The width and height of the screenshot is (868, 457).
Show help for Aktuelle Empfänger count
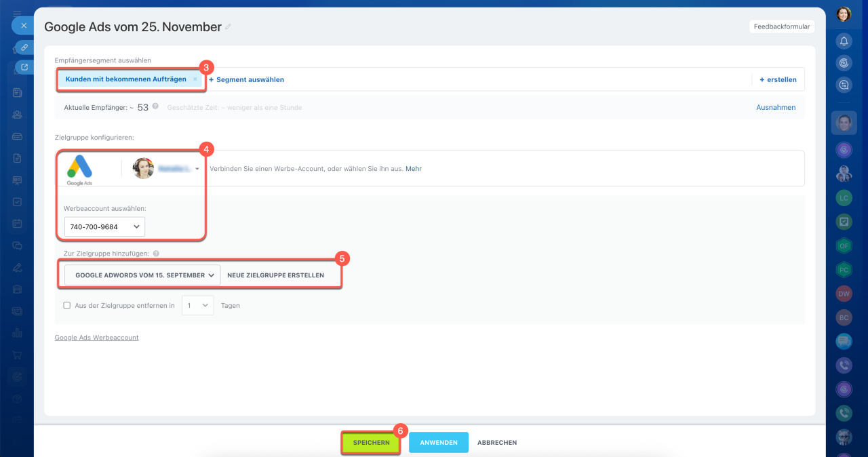155,106
